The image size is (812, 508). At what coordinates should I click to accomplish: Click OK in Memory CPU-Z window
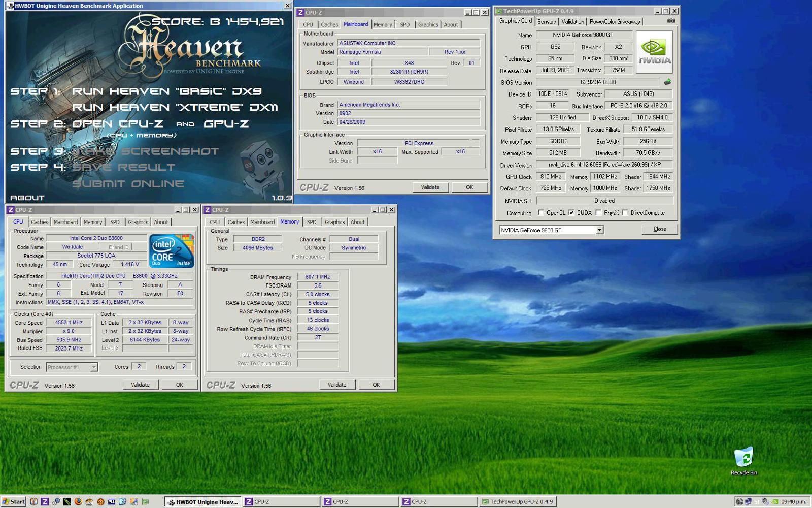376,385
